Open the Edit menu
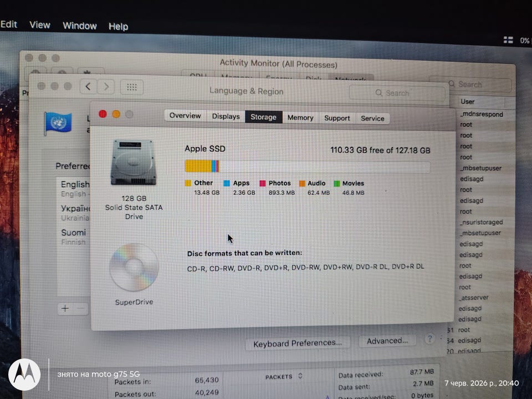The image size is (532, 399). click(8, 24)
